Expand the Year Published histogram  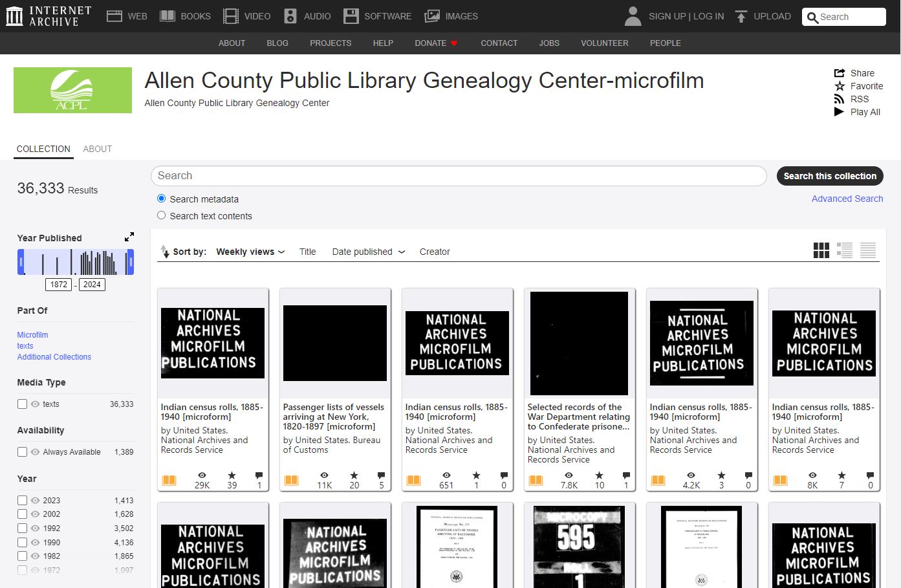pyautogui.click(x=129, y=237)
